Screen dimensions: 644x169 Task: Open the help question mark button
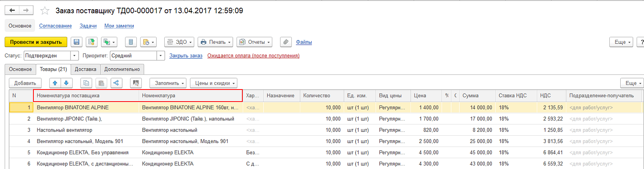(x=641, y=42)
